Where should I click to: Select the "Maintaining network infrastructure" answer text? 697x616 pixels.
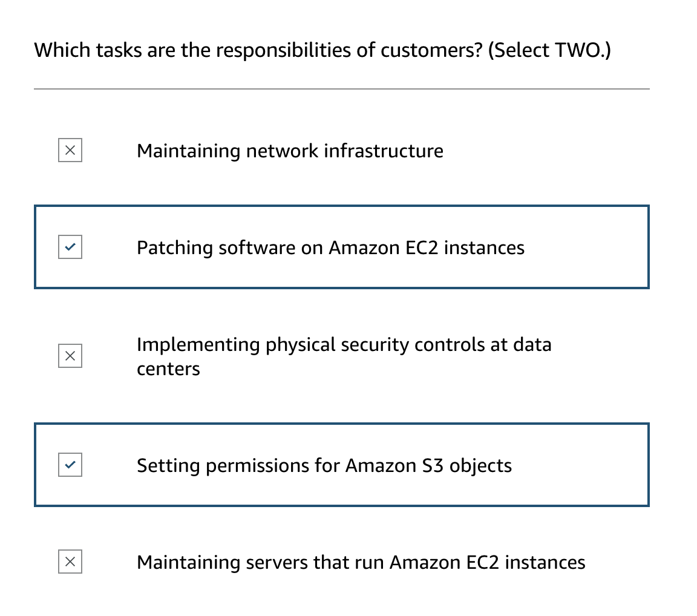click(x=290, y=151)
